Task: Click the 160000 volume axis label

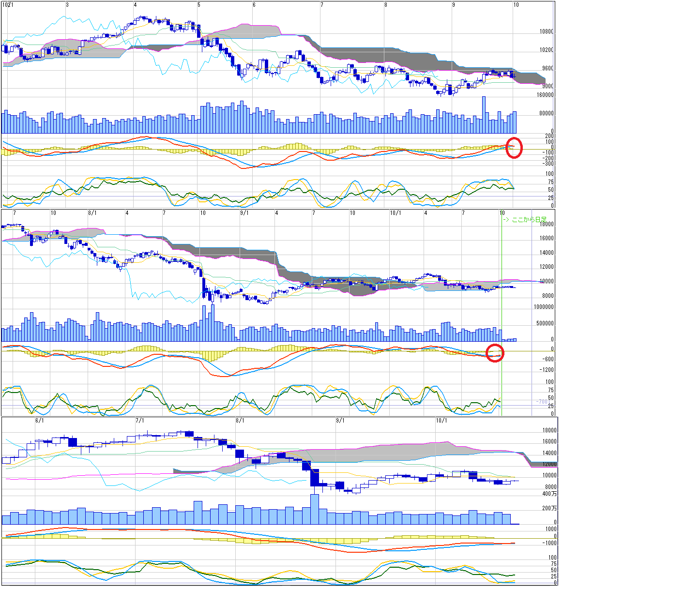Action: click(x=545, y=95)
